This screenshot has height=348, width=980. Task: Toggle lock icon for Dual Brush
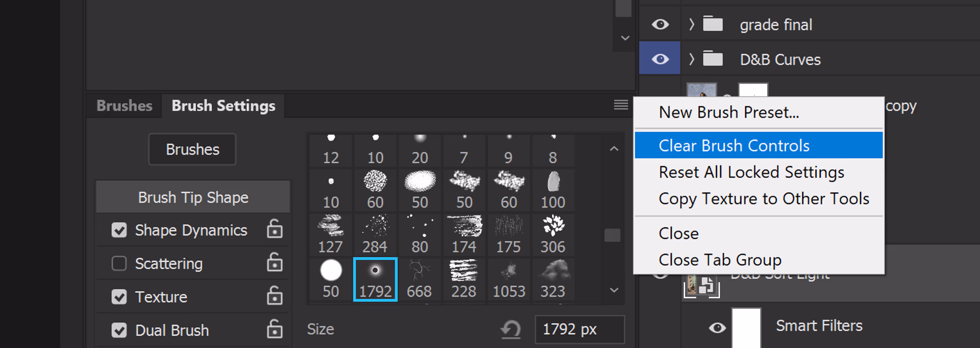click(274, 330)
